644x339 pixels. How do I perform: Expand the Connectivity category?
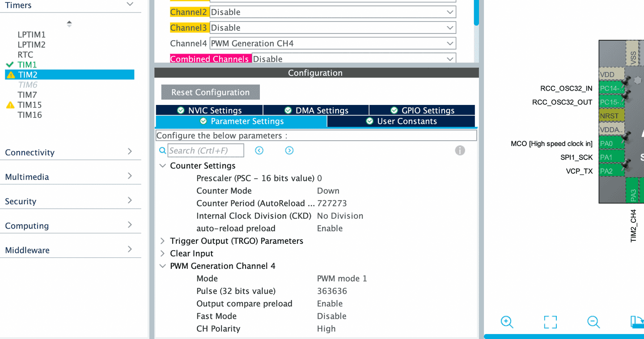tap(70, 152)
